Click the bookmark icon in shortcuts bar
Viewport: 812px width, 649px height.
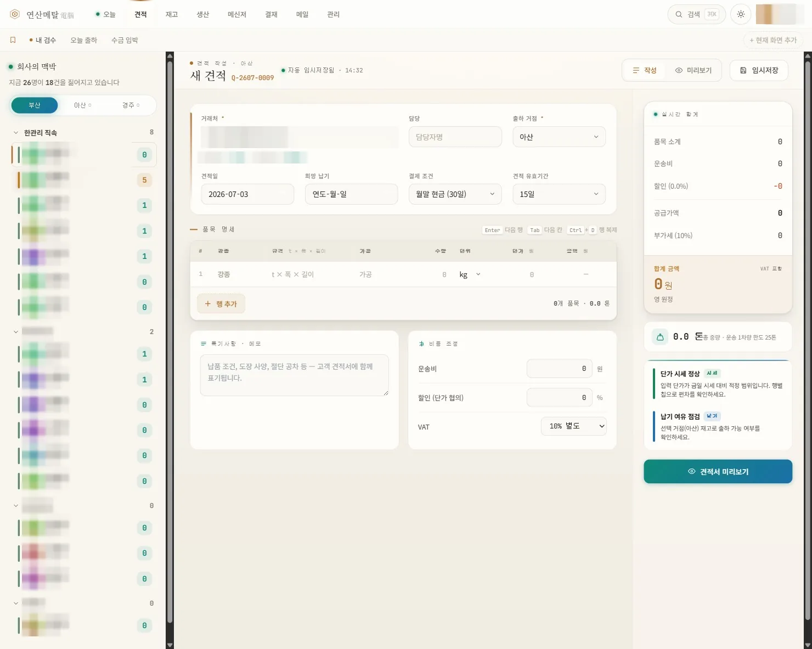point(13,40)
